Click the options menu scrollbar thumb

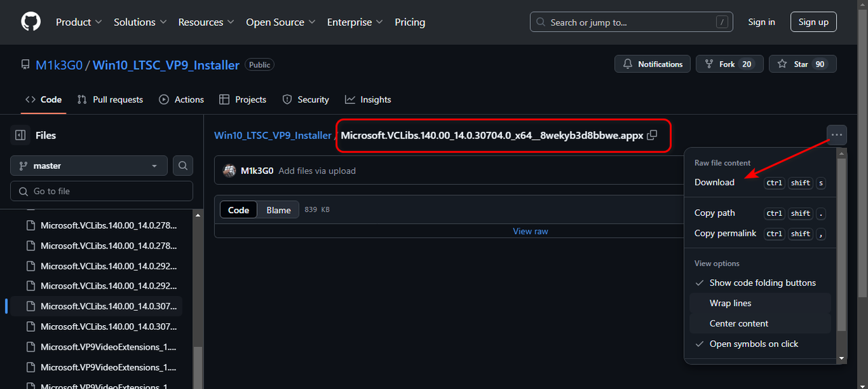click(842, 244)
